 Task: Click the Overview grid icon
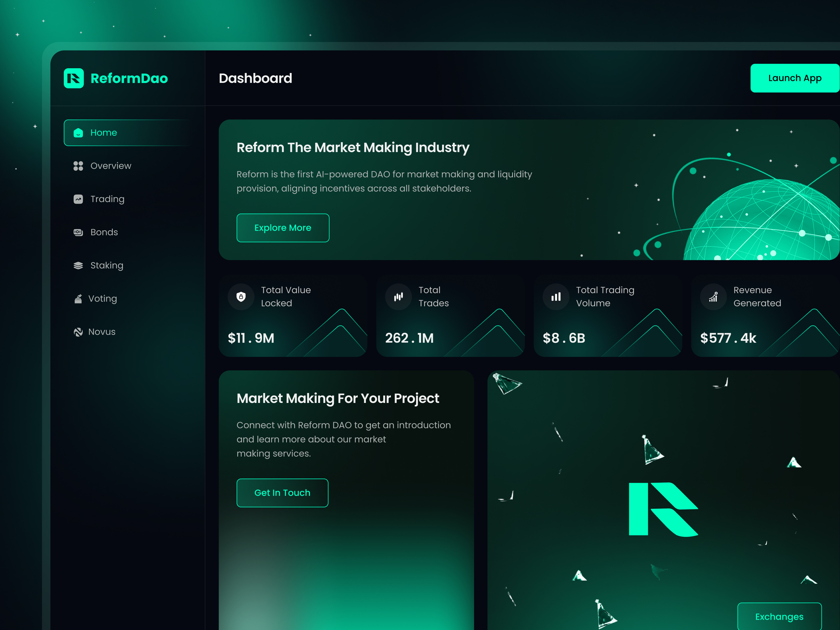click(x=78, y=166)
